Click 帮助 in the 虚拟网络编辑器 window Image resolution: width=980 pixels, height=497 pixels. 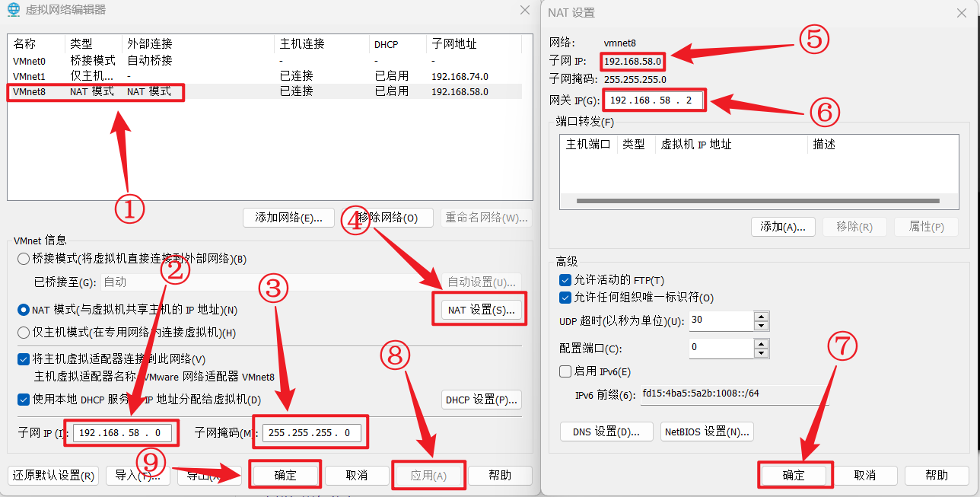tap(500, 476)
